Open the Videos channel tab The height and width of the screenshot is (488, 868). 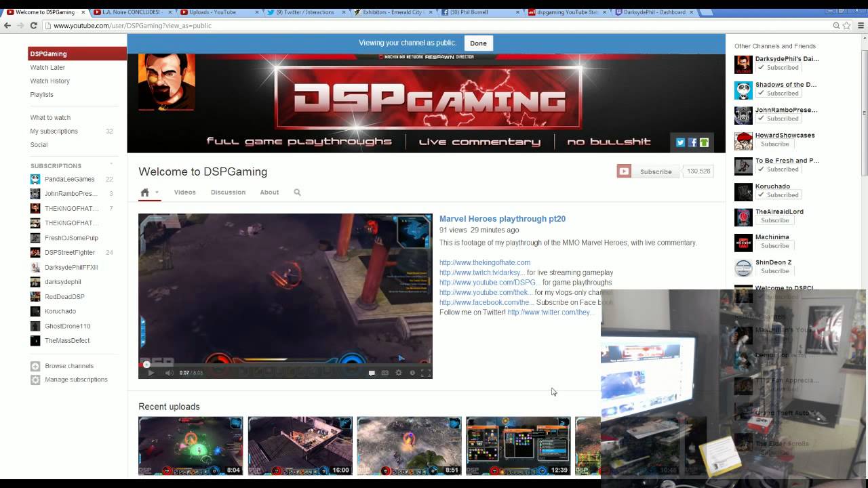(x=184, y=192)
